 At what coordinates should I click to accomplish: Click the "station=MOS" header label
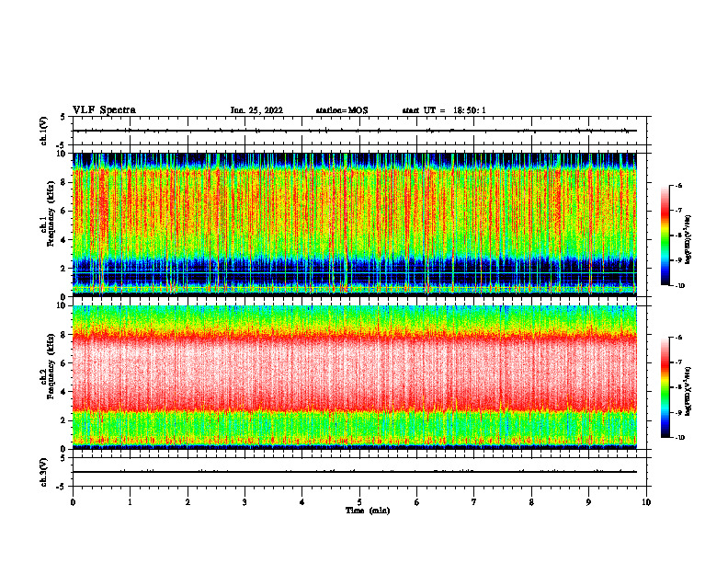[342, 110]
